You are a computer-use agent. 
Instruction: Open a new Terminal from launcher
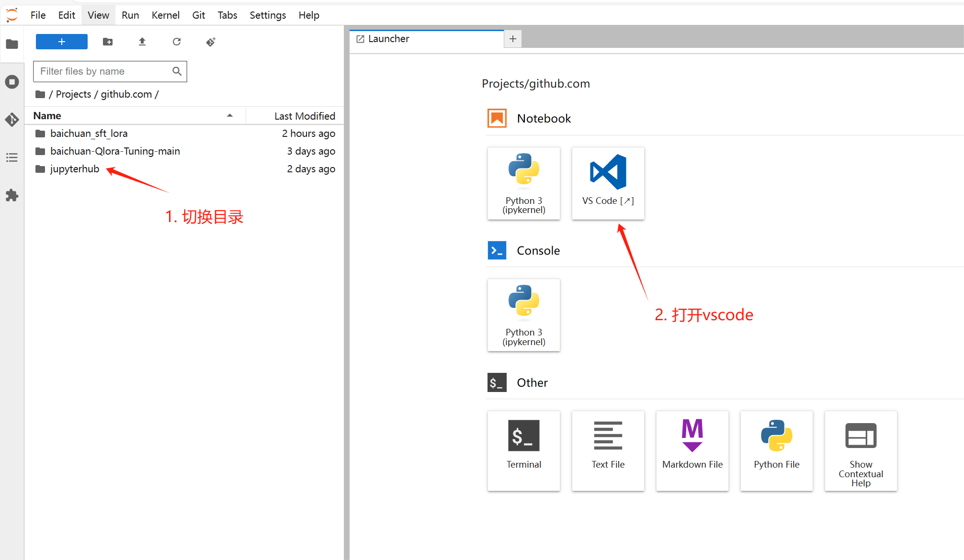(x=523, y=450)
